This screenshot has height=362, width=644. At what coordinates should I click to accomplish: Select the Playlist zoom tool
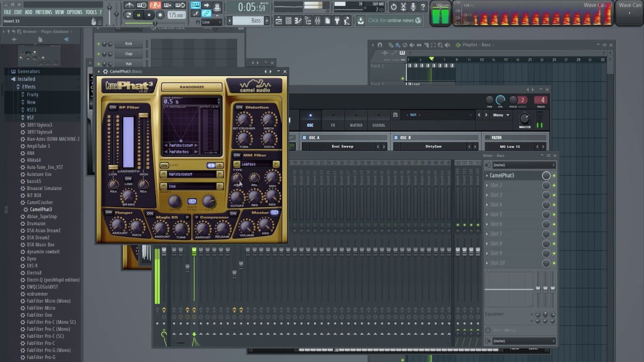point(440,45)
